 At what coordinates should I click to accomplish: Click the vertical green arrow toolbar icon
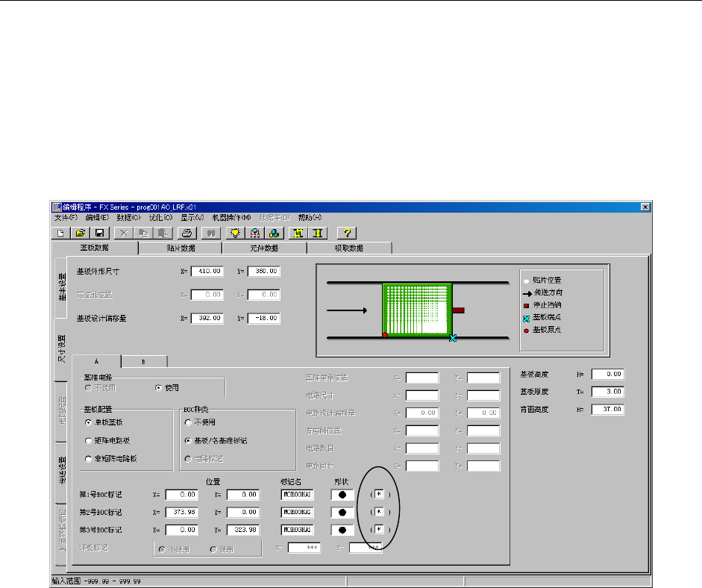tap(318, 234)
